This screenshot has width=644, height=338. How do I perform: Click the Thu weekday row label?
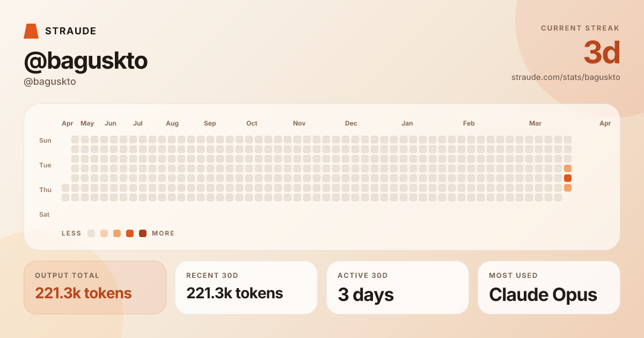point(45,190)
